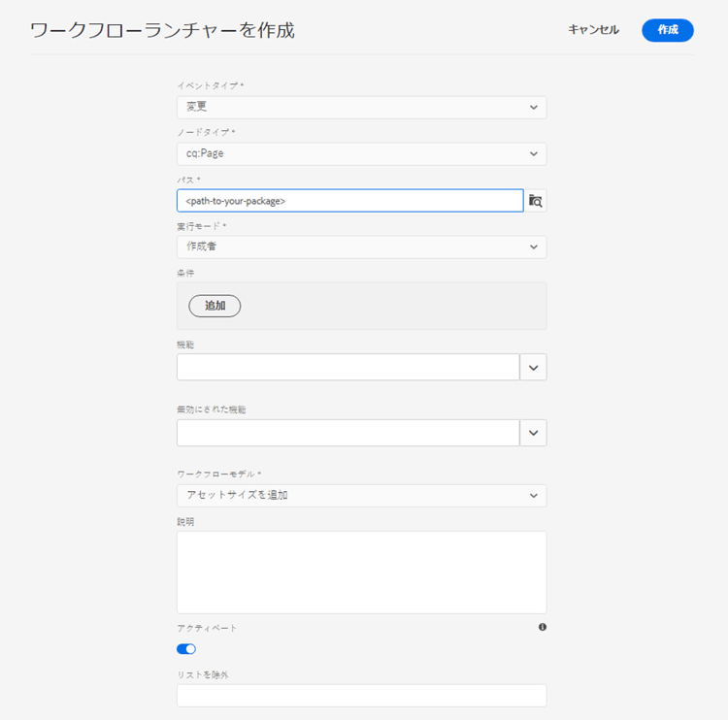The width and height of the screenshot is (728, 720).
Task: Click the path browser folder icon
Action: 536,201
